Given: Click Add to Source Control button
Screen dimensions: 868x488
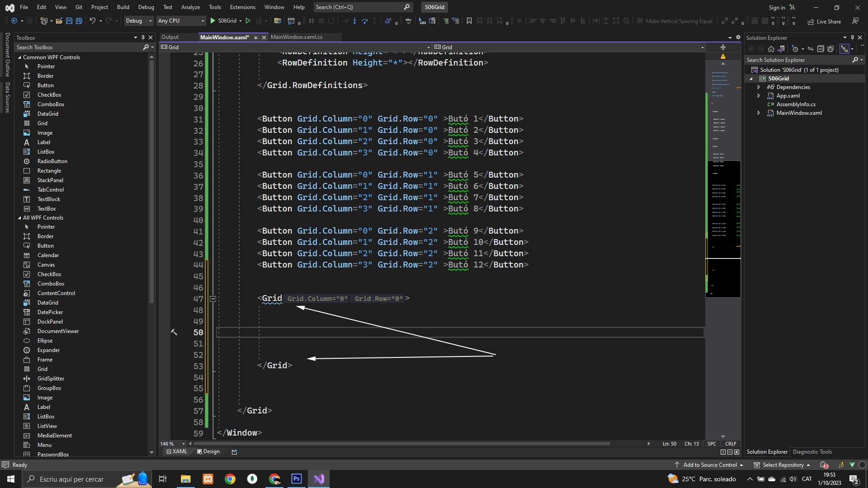Looking at the screenshot, I should click(x=709, y=465).
